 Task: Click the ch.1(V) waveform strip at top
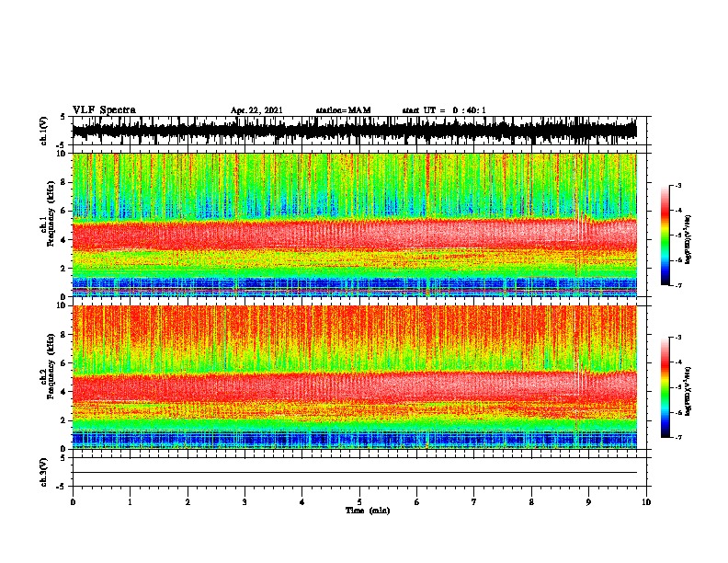click(x=359, y=131)
